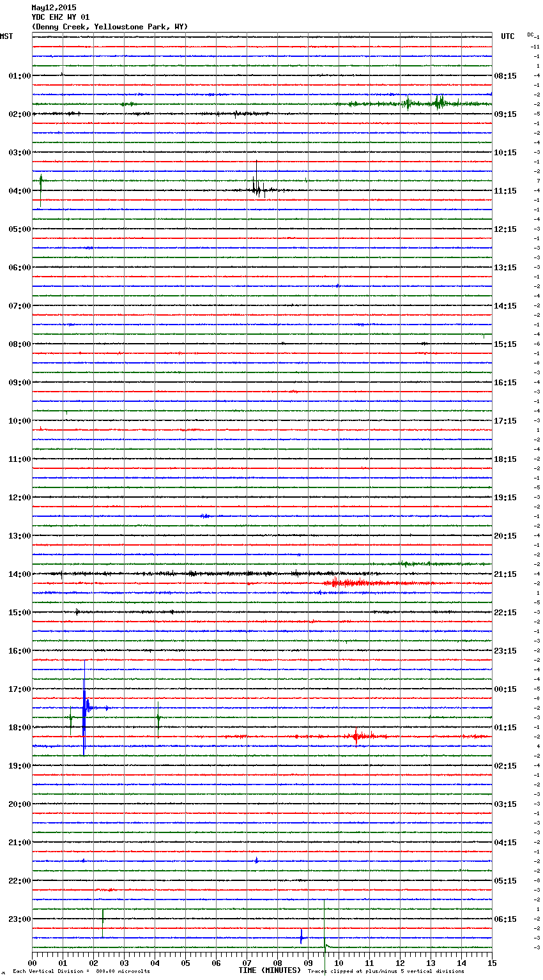Click the 00:15 UTC time label
The height and width of the screenshot is (980, 543).
505,689
